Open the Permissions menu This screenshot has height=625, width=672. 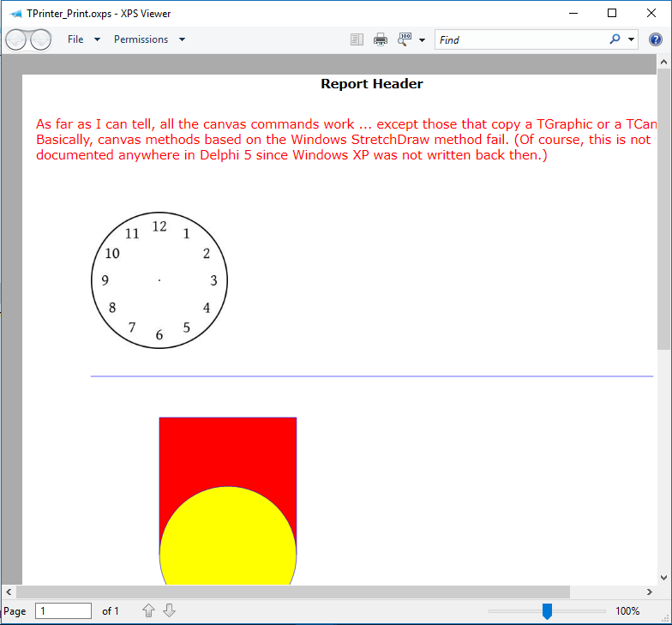pyautogui.click(x=141, y=39)
